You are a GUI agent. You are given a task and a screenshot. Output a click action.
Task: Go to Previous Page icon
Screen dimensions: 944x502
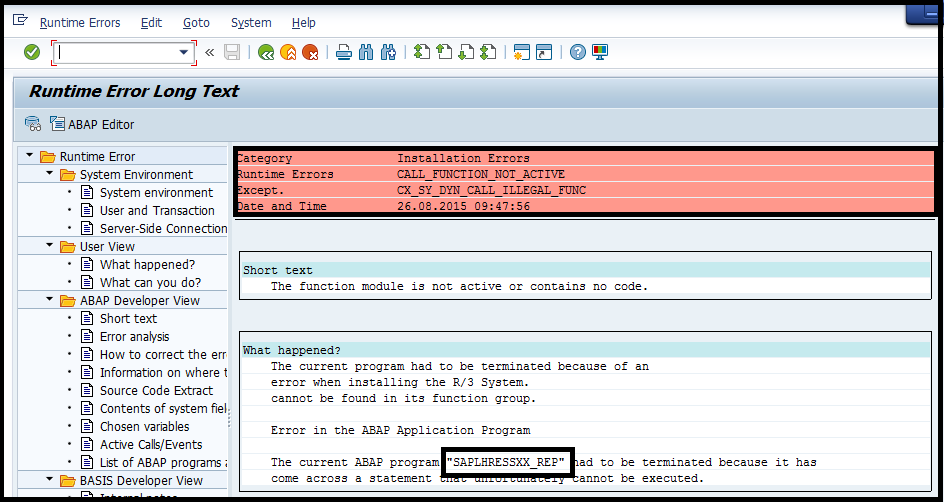click(x=444, y=52)
